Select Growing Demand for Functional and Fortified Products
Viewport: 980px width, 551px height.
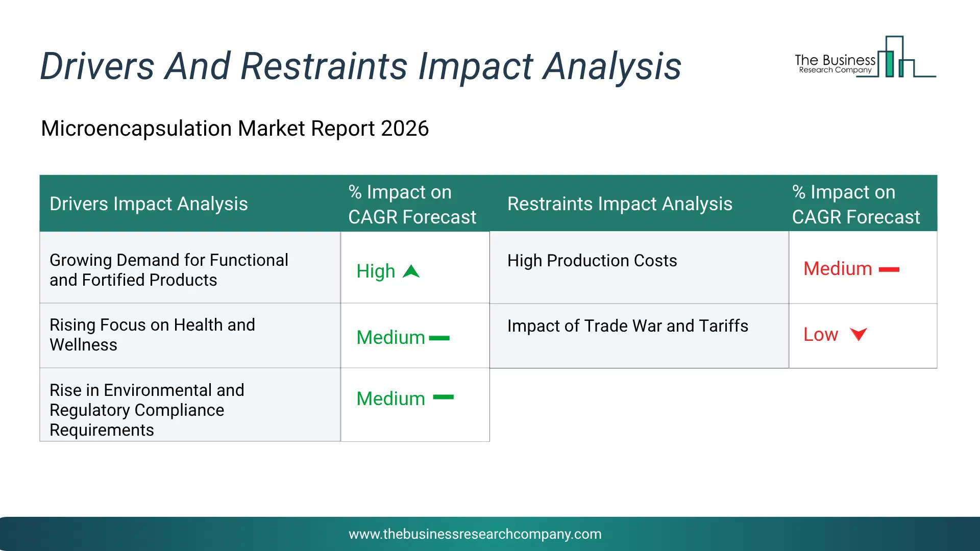[x=169, y=270]
